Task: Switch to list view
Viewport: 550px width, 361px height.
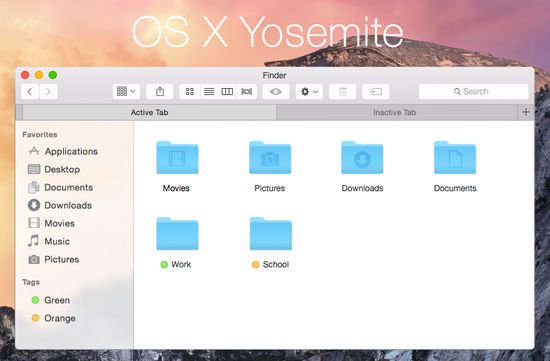Action: pos(209,92)
